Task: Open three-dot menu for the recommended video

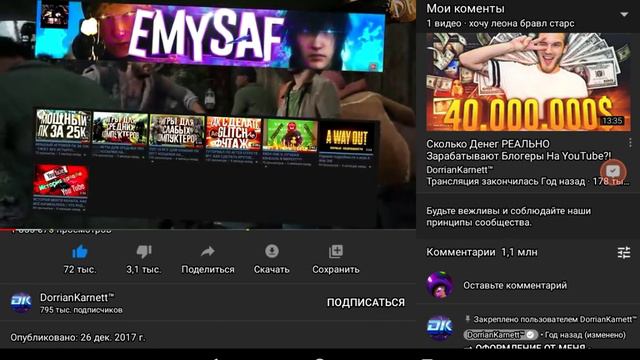Action: point(630,142)
